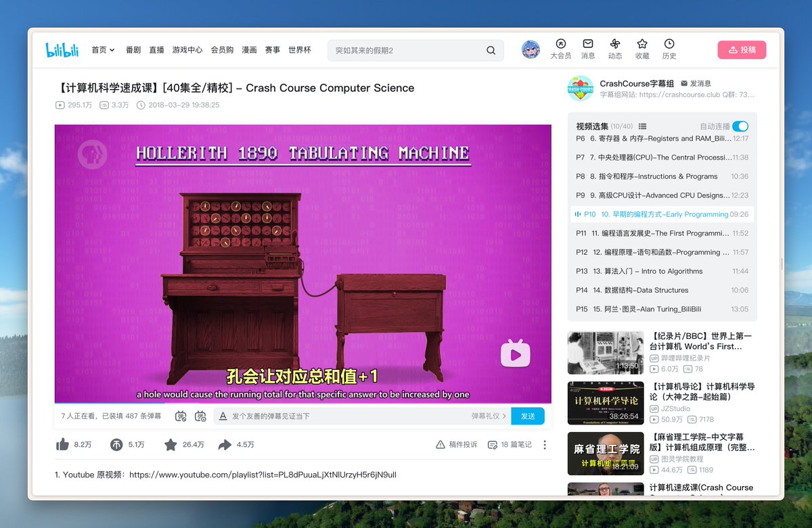Open 世界上第一台计算机 documentary thumbnail

click(x=605, y=352)
